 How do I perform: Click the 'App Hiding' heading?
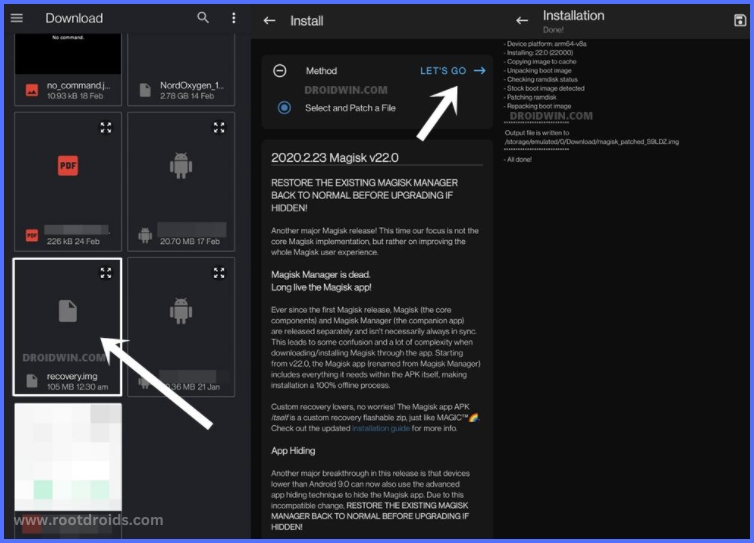[x=293, y=451]
